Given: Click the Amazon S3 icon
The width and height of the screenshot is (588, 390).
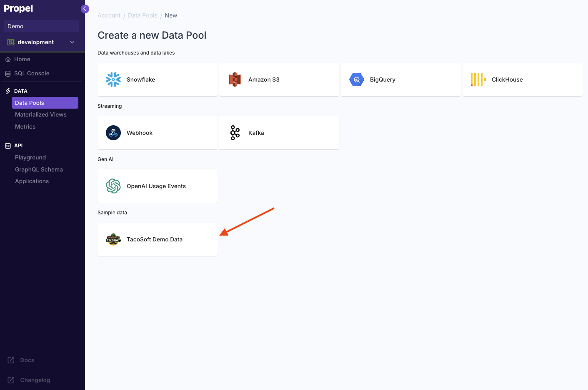Looking at the screenshot, I should [x=235, y=79].
